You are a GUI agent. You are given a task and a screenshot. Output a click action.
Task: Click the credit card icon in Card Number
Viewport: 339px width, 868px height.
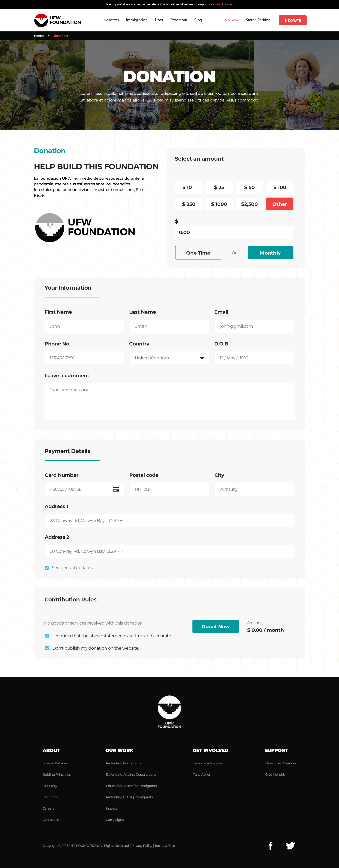(116, 489)
